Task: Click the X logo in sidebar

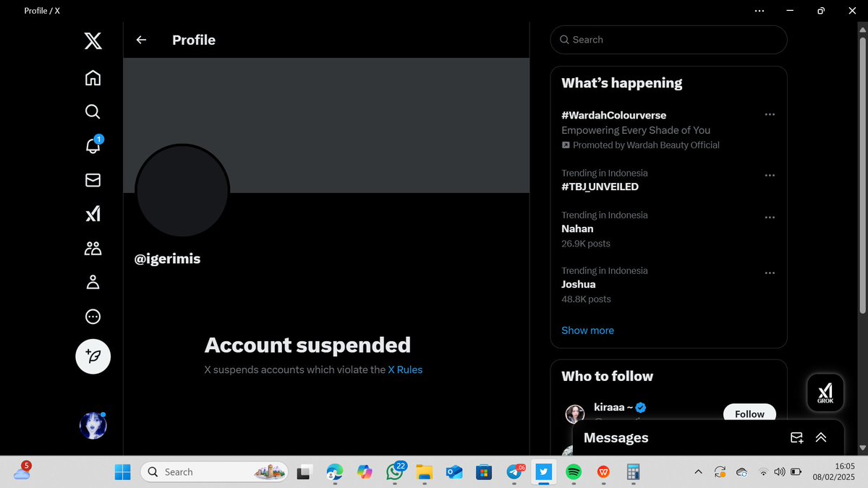Action: tap(93, 40)
